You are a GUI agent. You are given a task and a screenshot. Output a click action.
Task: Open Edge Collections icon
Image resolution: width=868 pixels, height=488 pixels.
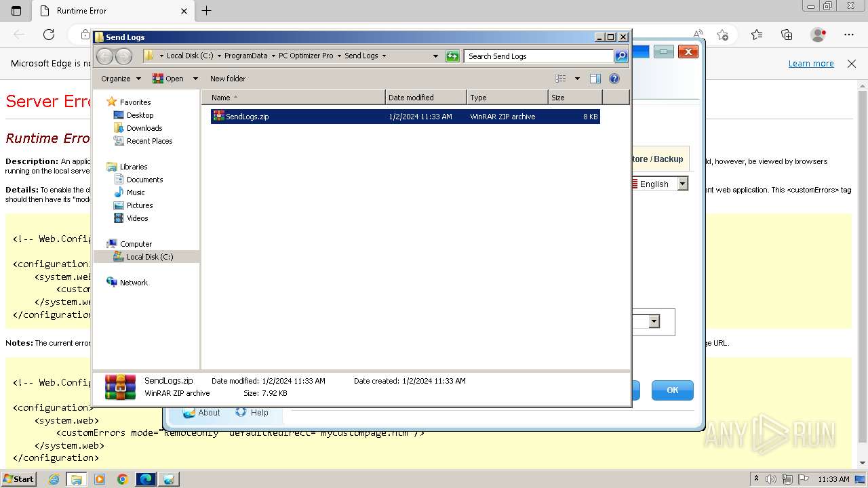click(x=787, y=35)
